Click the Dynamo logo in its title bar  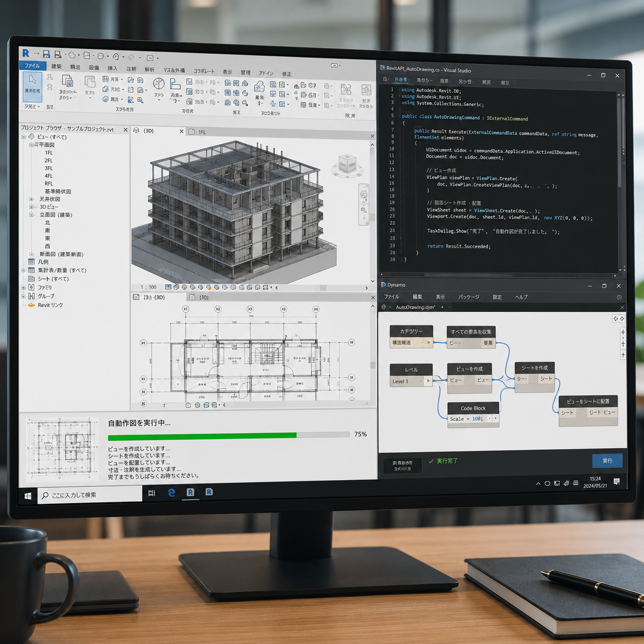pyautogui.click(x=383, y=285)
